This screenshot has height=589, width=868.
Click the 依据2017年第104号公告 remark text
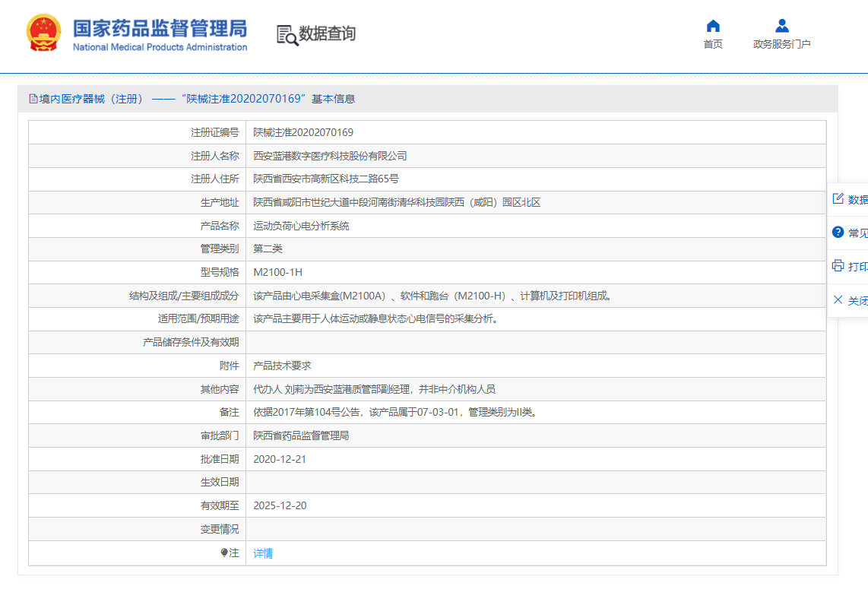[x=396, y=413]
